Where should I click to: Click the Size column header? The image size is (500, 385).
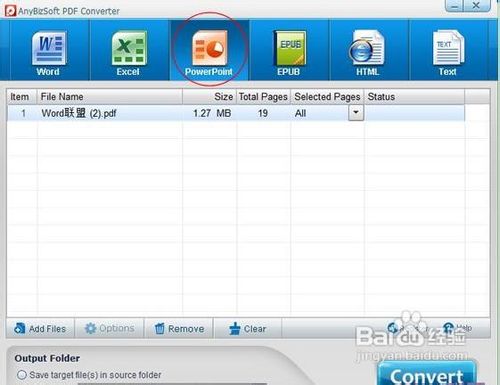(209, 97)
